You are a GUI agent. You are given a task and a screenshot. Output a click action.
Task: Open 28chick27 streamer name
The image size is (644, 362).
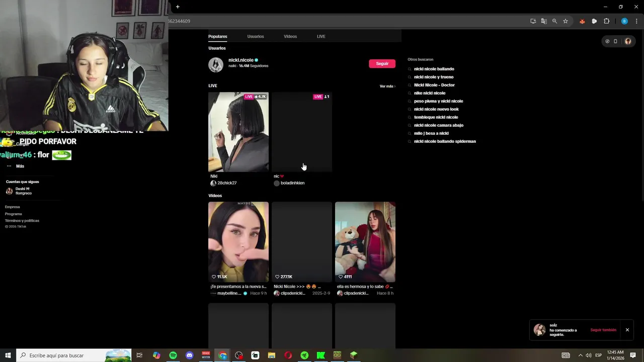[227, 183]
